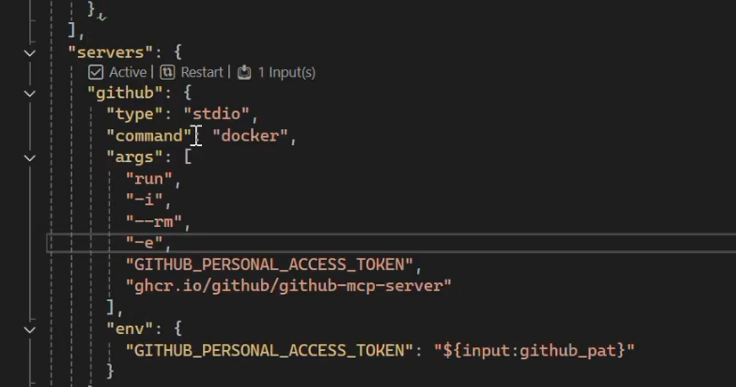736x387 pixels.
Task: Click "GITHUB_PERSONAL_ACCESS_TOKEN" in args array
Action: tap(269, 264)
